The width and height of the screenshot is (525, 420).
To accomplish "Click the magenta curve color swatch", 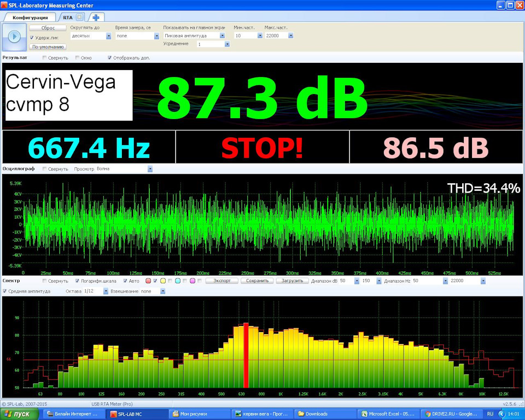I will pos(192,281).
